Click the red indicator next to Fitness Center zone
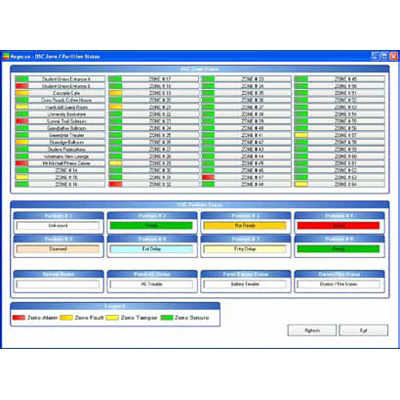400x400 pixels. pos(22,163)
